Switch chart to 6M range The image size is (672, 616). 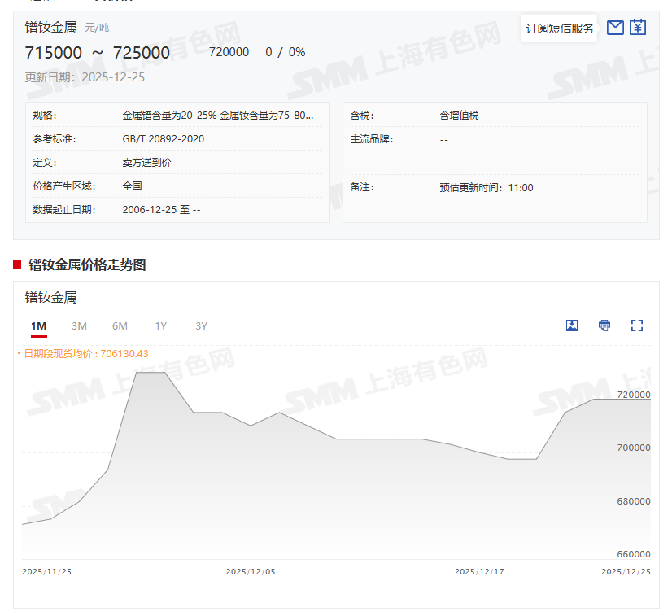pyautogui.click(x=120, y=326)
